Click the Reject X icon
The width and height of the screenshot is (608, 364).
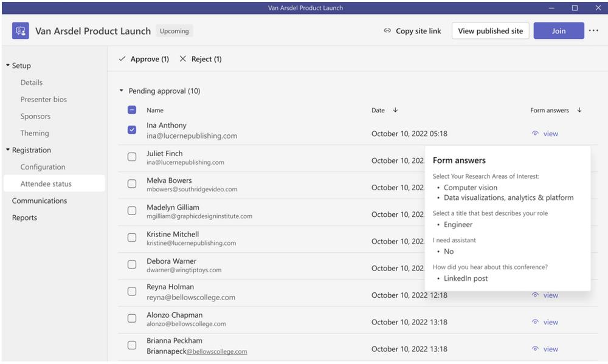[x=182, y=58]
